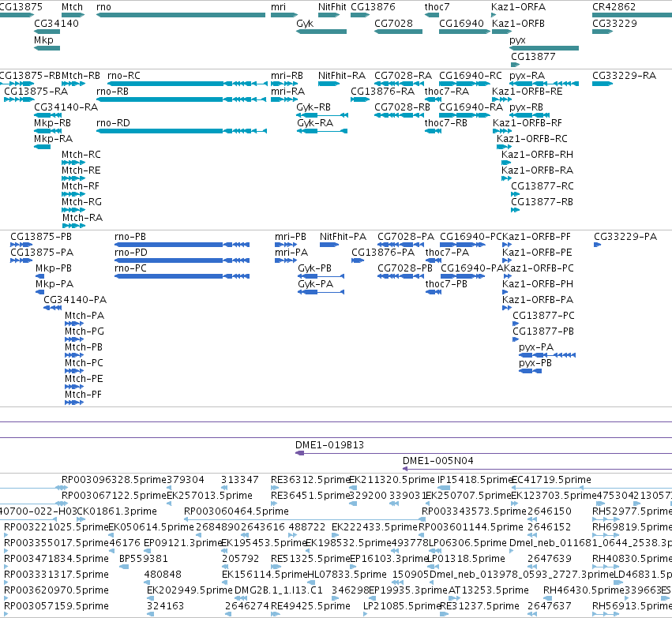The image size is (672, 618).
Task: Click the pyx-PB protein label
Action: [x=535, y=363]
